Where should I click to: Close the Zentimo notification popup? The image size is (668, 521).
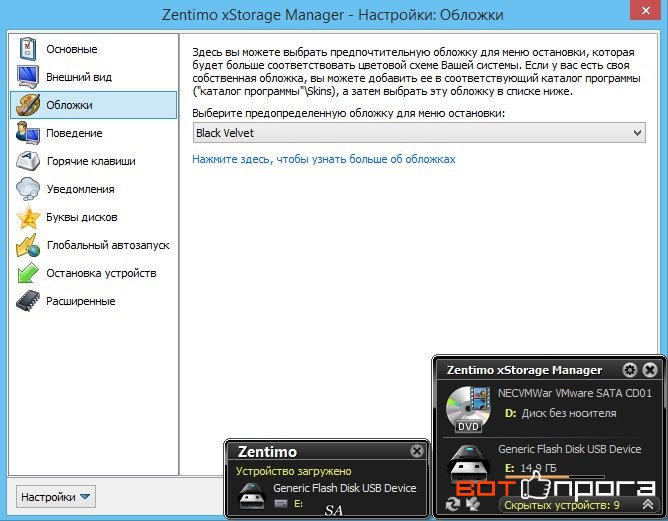pos(417,451)
